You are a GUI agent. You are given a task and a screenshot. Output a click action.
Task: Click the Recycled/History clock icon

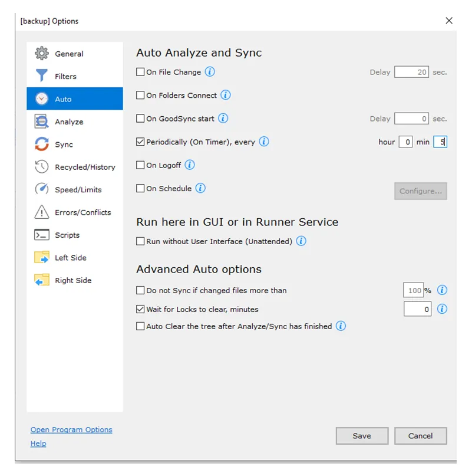42,167
